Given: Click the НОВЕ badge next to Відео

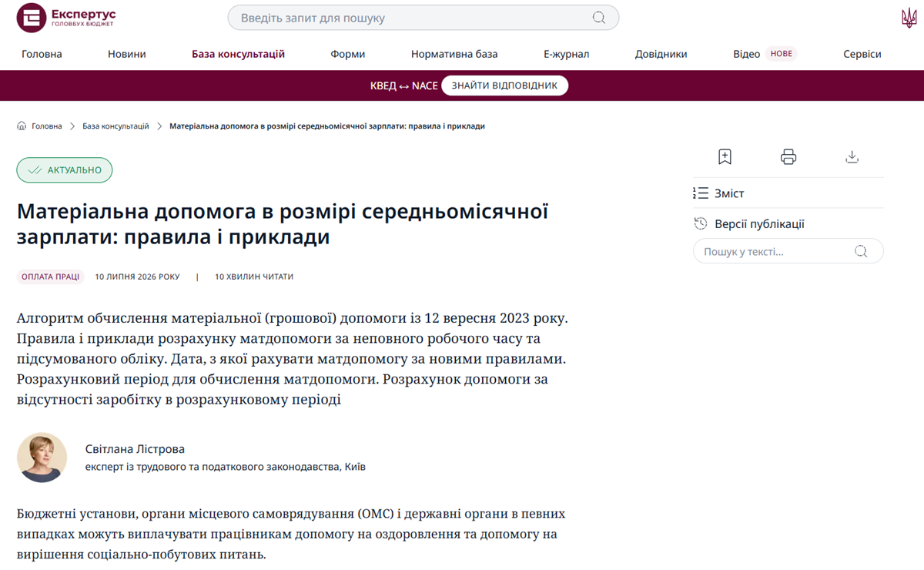Looking at the screenshot, I should [x=782, y=54].
